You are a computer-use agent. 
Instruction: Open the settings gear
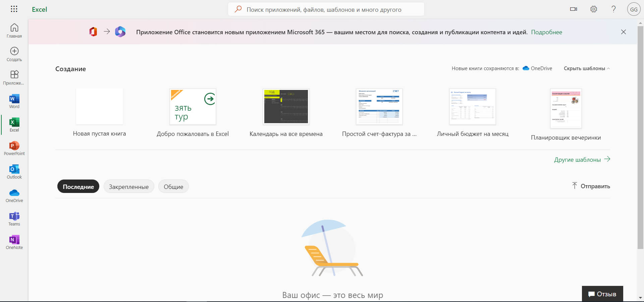click(x=593, y=9)
